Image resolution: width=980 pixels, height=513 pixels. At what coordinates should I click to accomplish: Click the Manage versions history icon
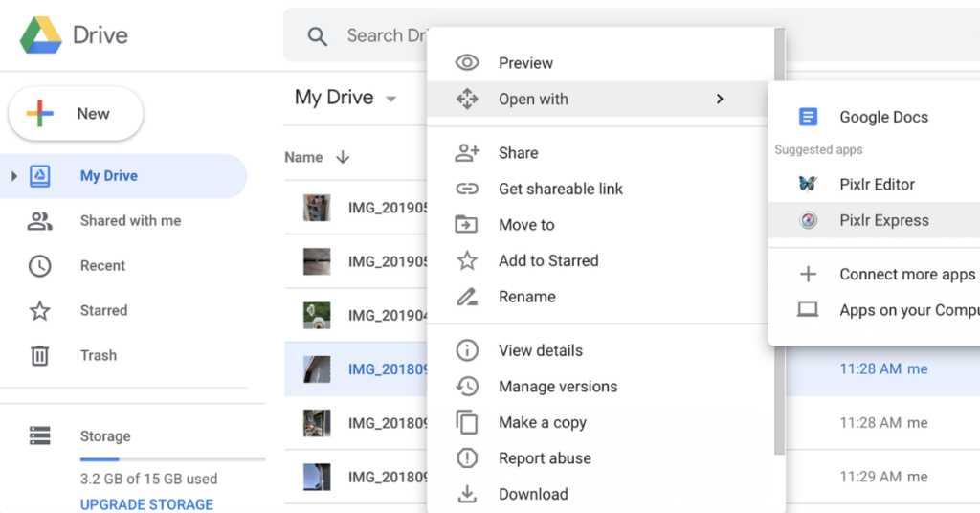pyautogui.click(x=467, y=386)
